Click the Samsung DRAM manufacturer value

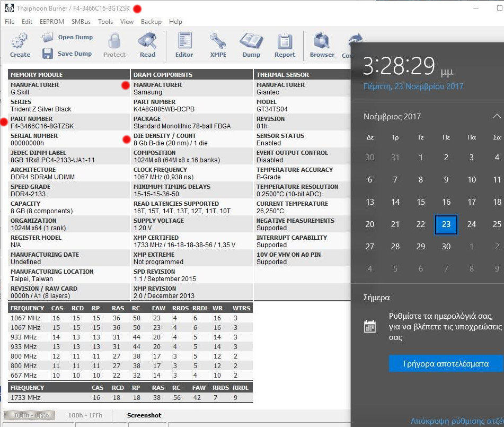pyautogui.click(x=148, y=92)
